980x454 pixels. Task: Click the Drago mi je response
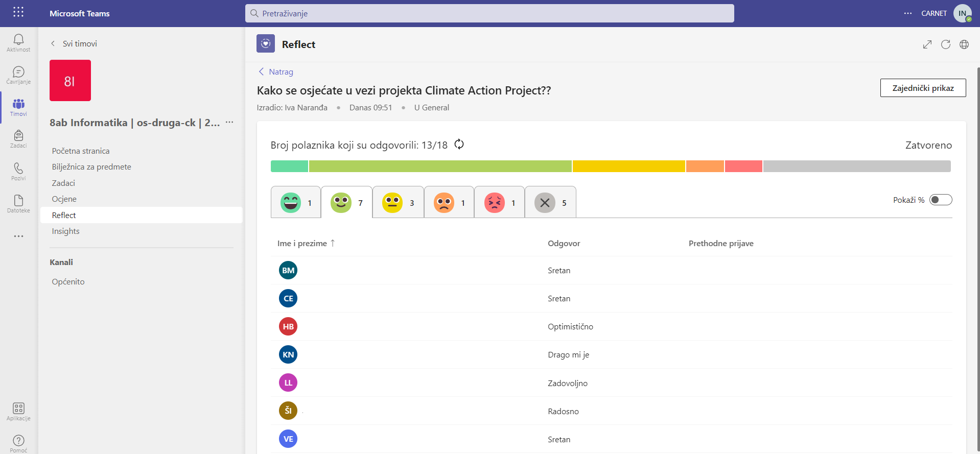point(568,354)
